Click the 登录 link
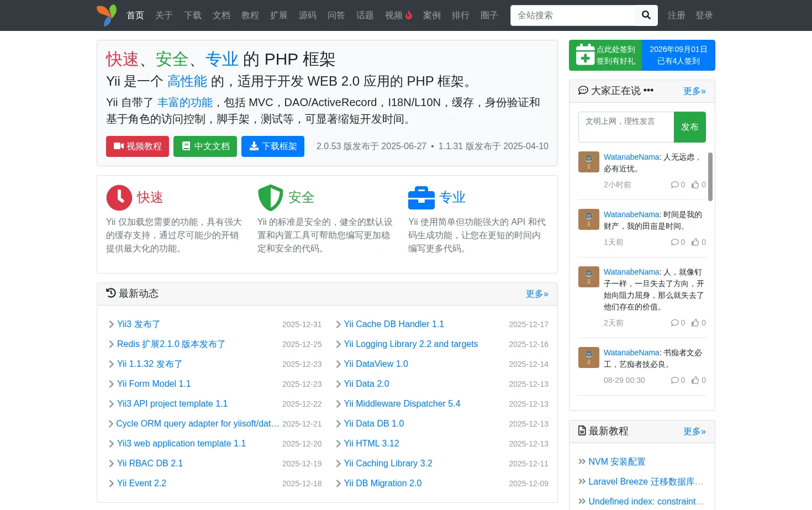This screenshot has width=812, height=510. coord(704,15)
